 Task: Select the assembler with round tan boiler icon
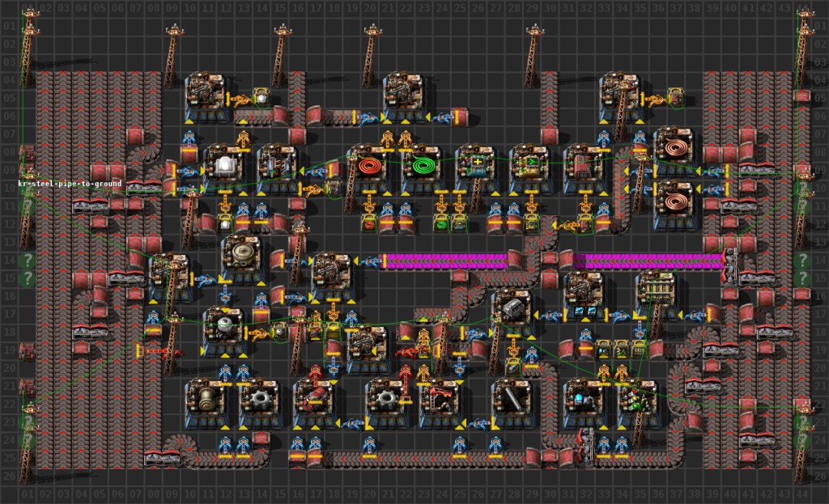coord(243,258)
